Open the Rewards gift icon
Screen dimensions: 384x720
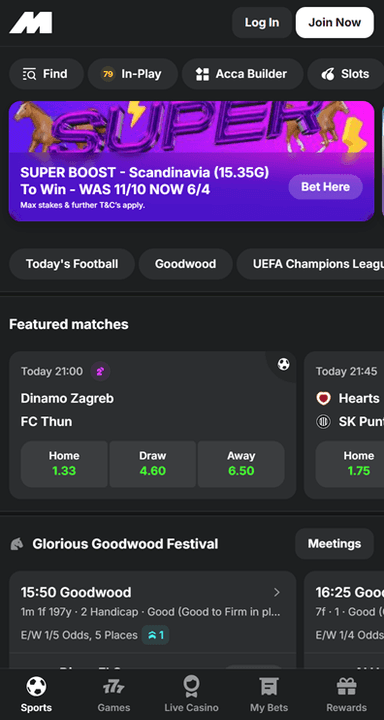[x=346, y=687]
